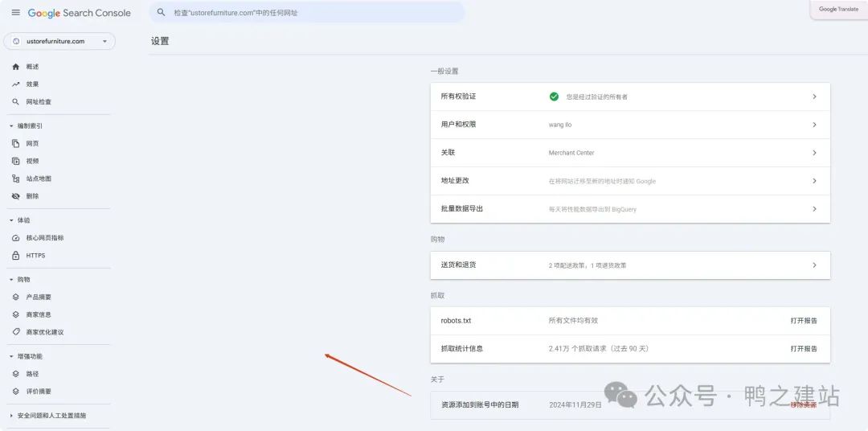This screenshot has width=868, height=431.
Task: Open the hamburger main menu
Action: point(15,12)
